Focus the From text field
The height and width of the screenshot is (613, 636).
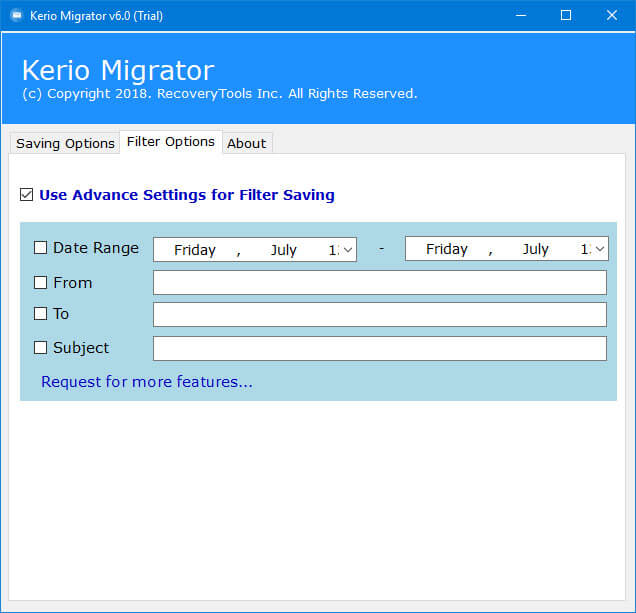380,283
